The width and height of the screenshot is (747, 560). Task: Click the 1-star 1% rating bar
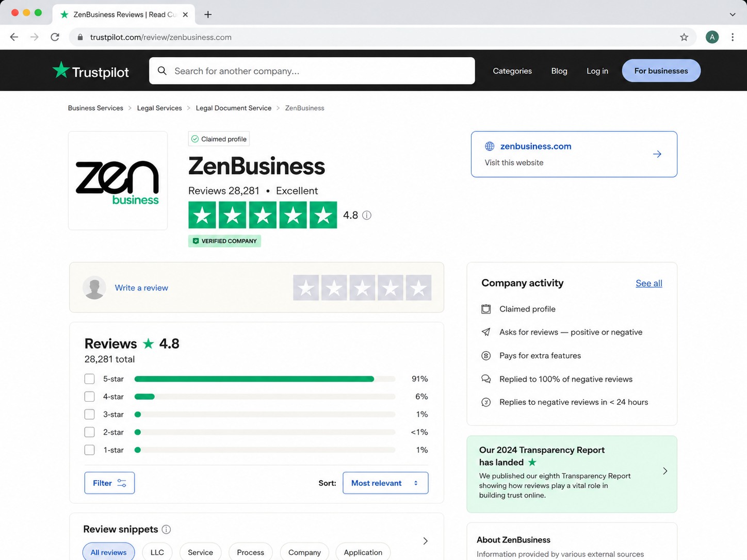265,450
